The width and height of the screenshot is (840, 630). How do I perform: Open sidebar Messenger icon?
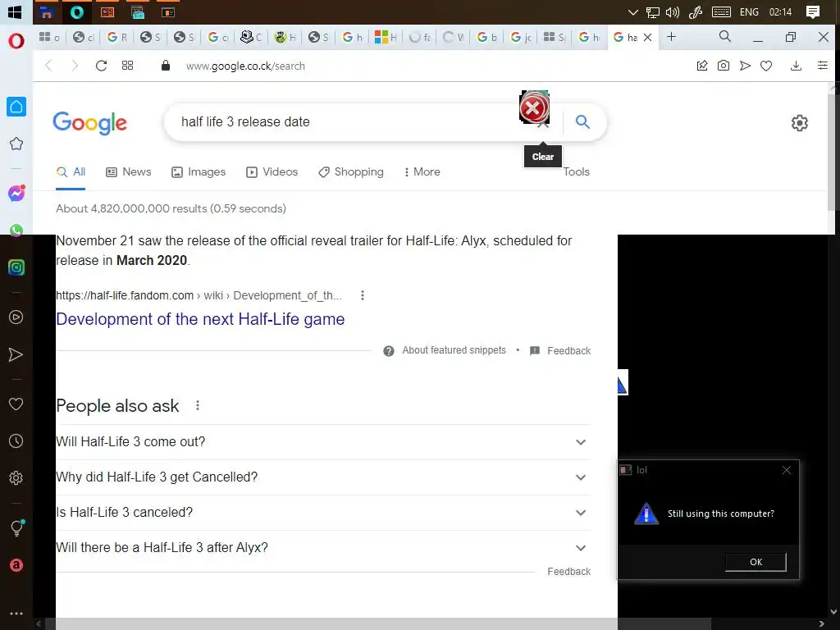pos(16,193)
